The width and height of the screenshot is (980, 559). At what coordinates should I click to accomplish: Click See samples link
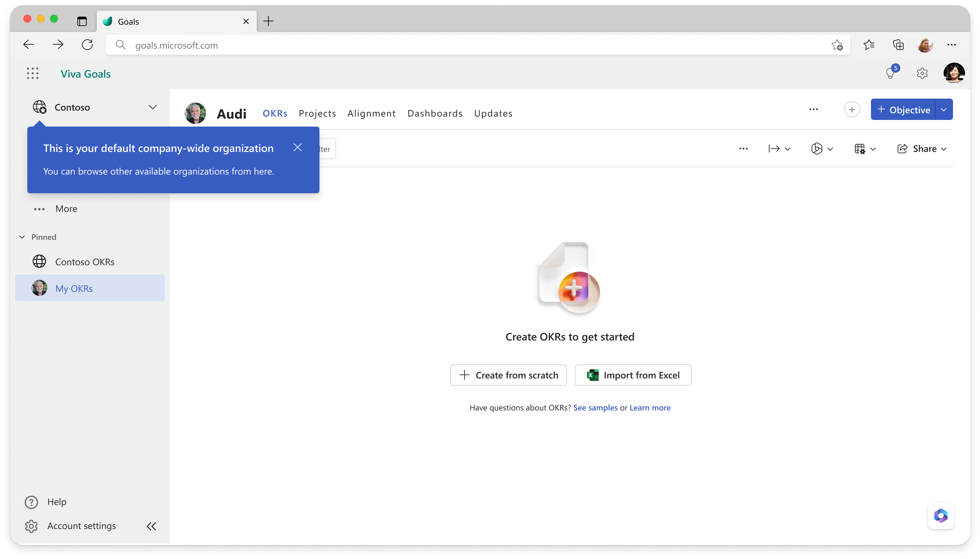click(x=595, y=407)
